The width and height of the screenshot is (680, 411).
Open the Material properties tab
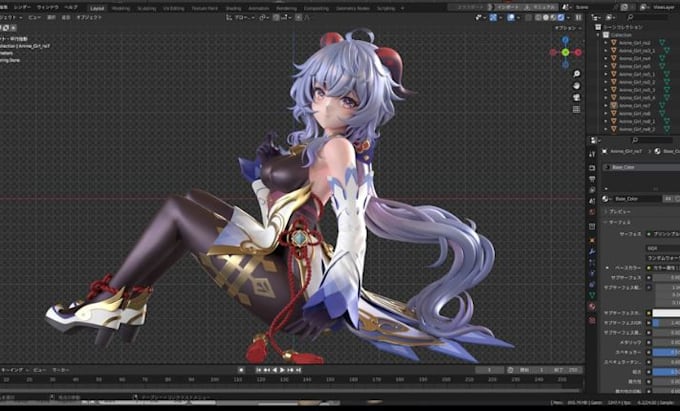(592, 307)
